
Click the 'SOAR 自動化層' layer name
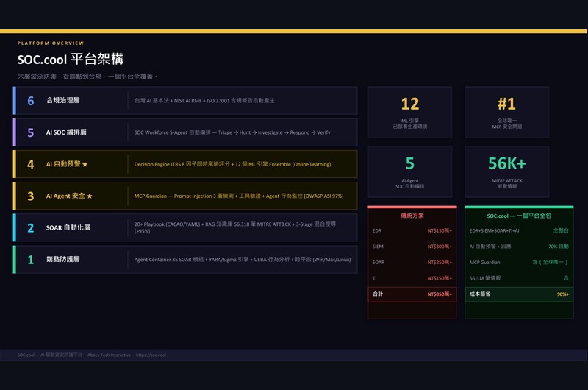[x=68, y=227]
